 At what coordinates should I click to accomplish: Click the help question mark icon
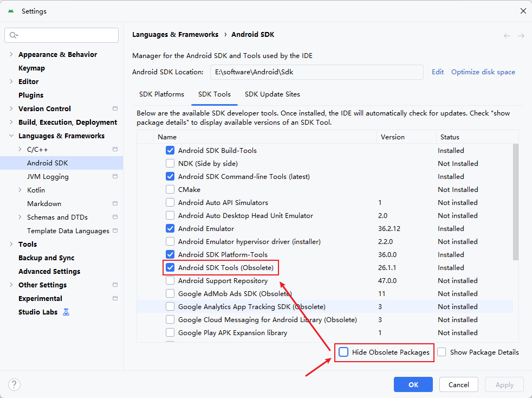point(15,384)
